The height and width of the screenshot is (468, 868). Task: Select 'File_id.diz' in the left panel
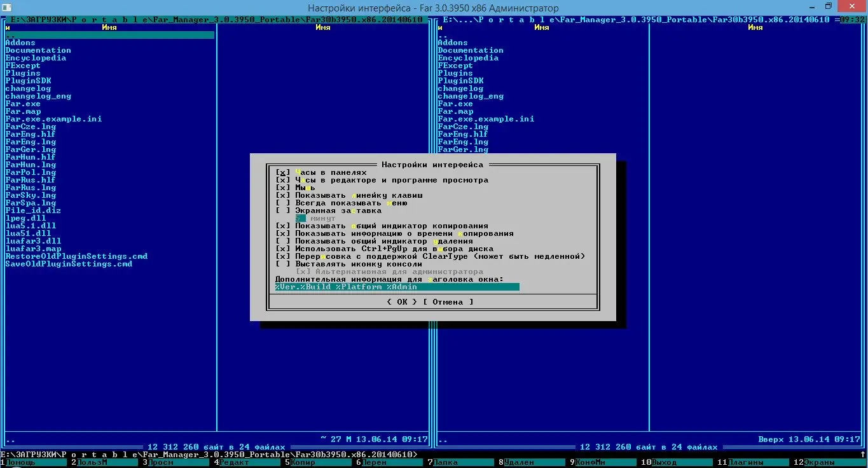[x=33, y=210]
